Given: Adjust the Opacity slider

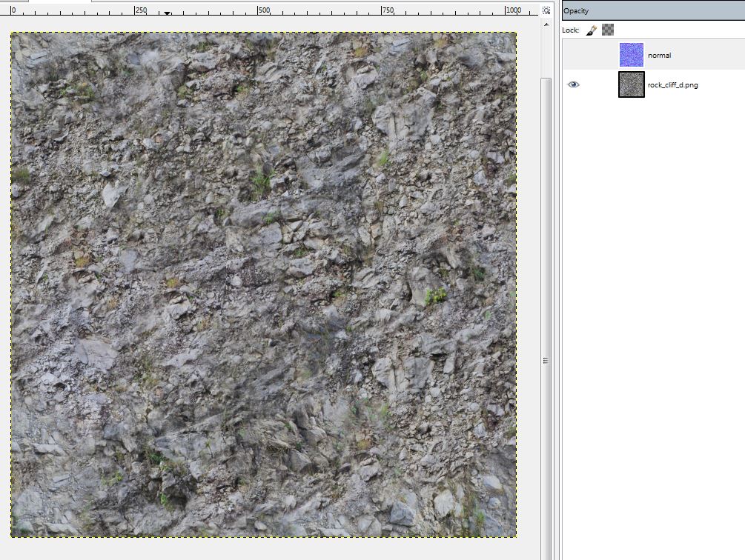Looking at the screenshot, I should pyautogui.click(x=653, y=10).
